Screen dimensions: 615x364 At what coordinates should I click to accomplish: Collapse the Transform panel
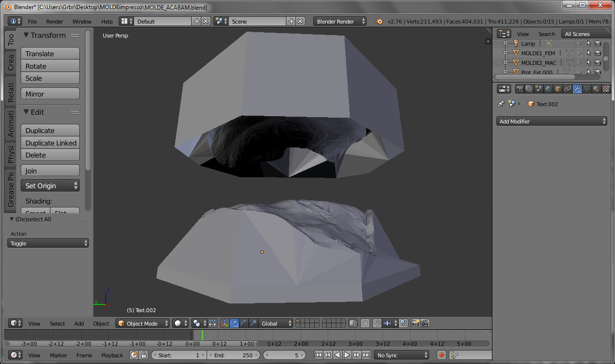tap(26, 35)
